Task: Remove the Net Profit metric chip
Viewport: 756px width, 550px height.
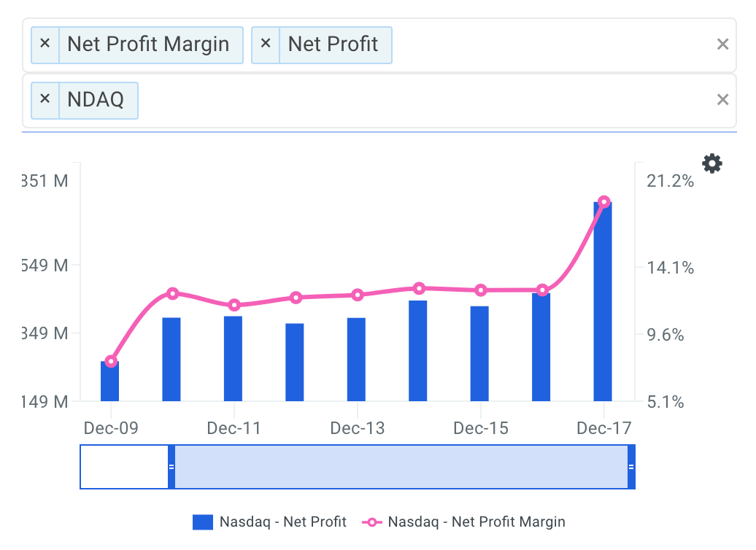Action: pyautogui.click(x=266, y=44)
